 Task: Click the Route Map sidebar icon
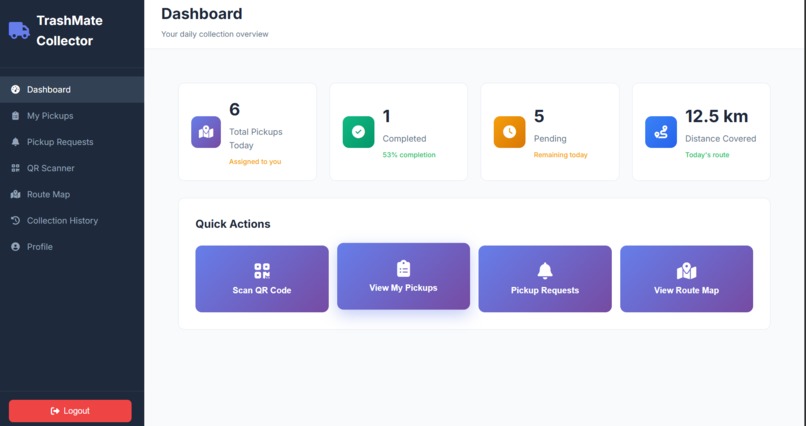click(x=15, y=194)
